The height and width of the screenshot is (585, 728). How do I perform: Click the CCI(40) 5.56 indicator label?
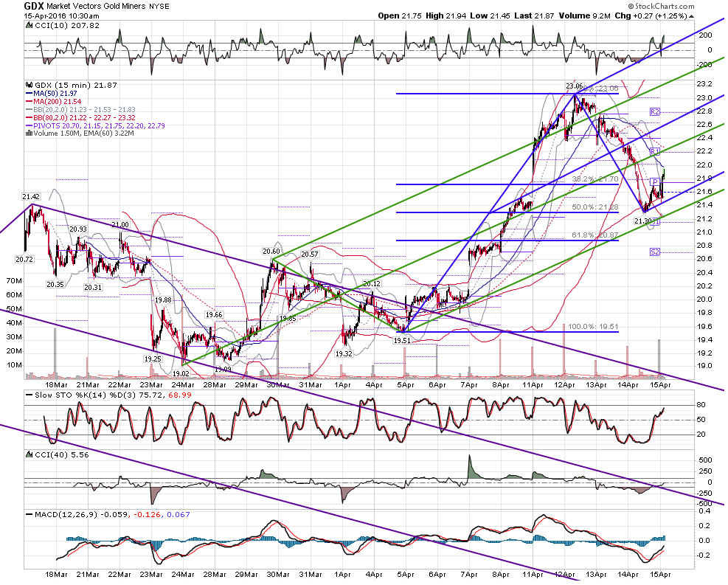62,455
